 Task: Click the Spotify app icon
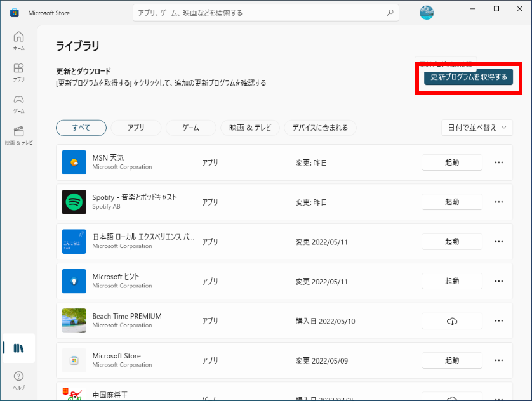tap(74, 202)
